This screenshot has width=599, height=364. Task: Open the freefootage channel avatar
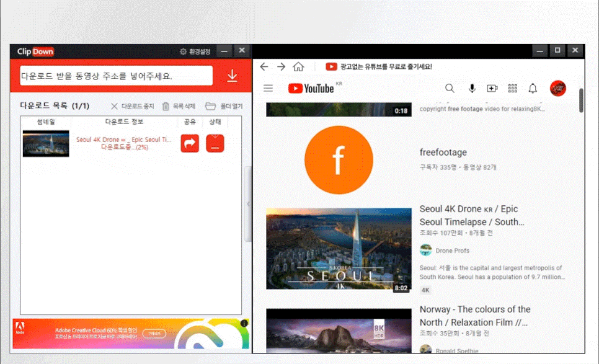click(x=339, y=160)
